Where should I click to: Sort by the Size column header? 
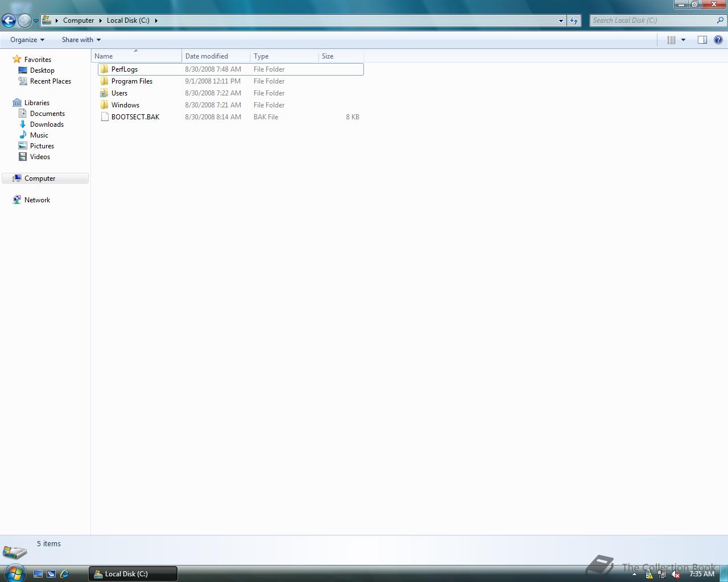[341, 56]
